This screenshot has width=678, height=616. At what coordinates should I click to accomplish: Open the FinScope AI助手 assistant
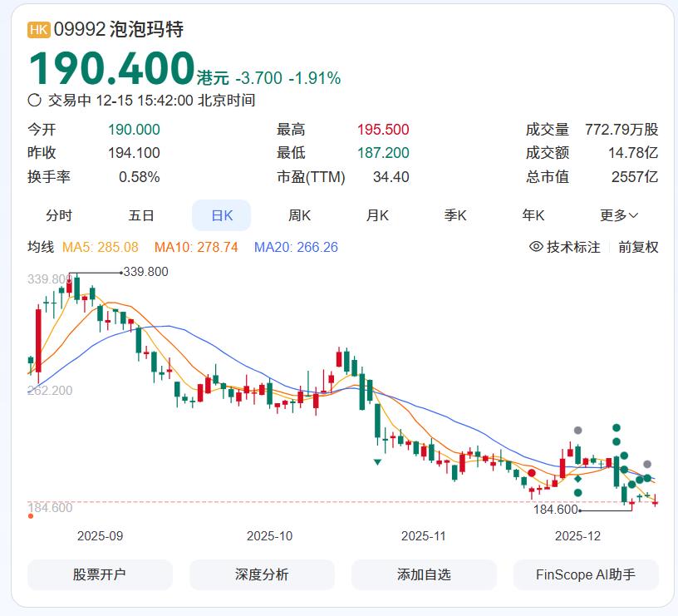(x=586, y=574)
